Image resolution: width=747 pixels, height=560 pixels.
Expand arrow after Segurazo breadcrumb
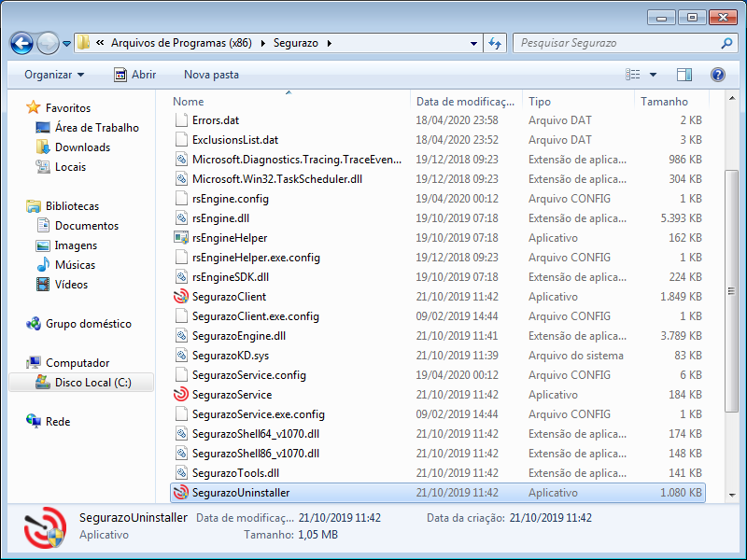(330, 43)
